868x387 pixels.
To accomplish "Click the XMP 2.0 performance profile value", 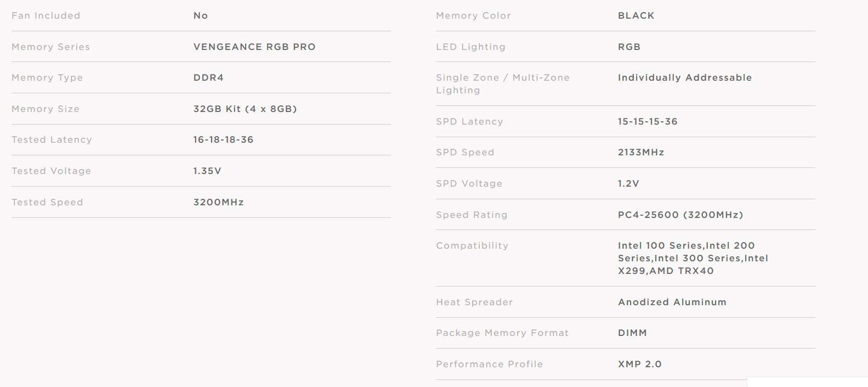I will point(640,364).
